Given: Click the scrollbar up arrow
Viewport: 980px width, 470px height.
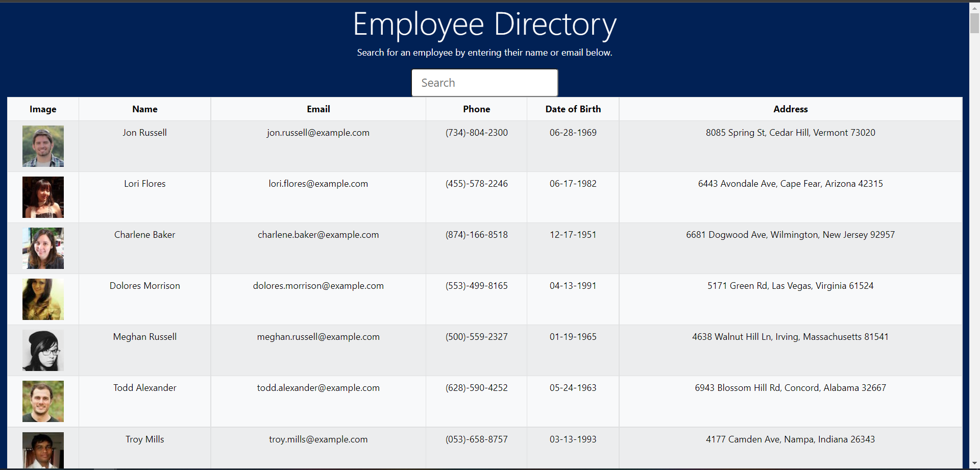Looking at the screenshot, I should 974,8.
